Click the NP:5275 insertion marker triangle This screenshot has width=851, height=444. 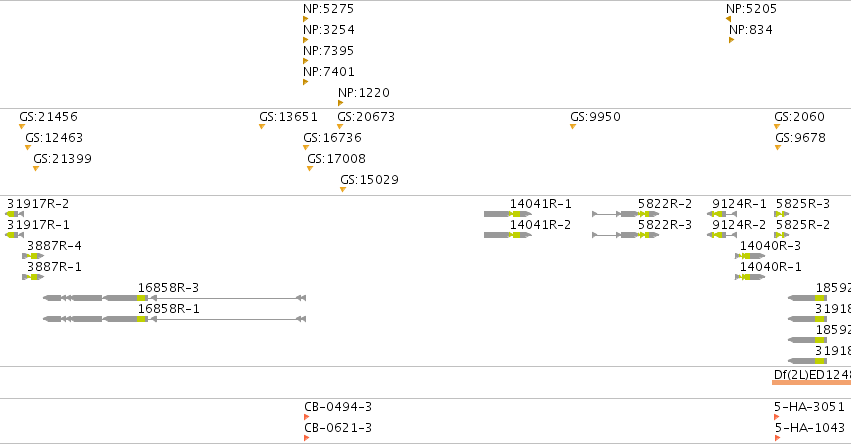(x=306, y=19)
